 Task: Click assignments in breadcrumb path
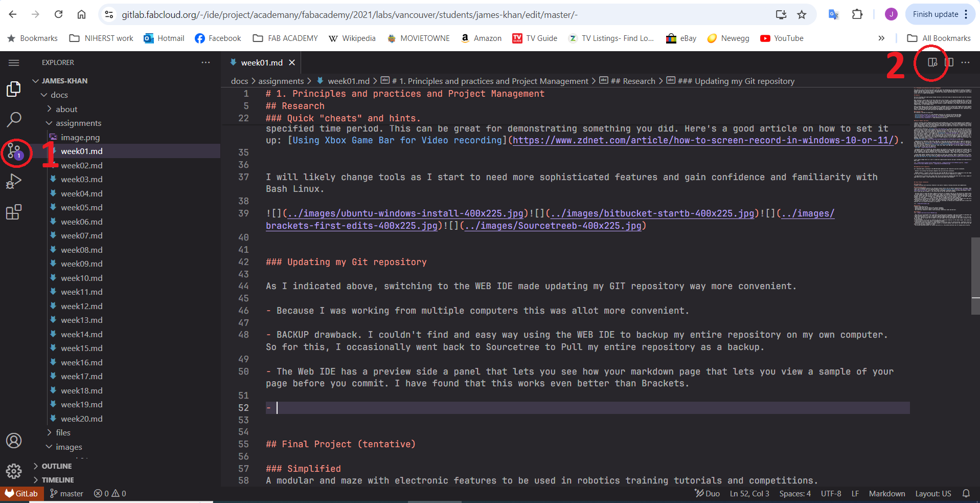point(281,81)
